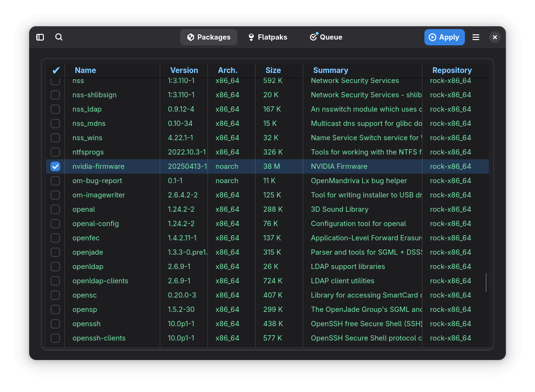Open the Flatpaks tab
The height and width of the screenshot is (392, 535).
[x=267, y=37]
